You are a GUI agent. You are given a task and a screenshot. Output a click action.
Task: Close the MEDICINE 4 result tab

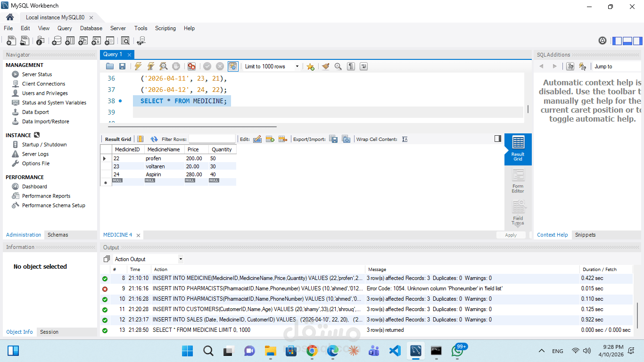(x=139, y=235)
